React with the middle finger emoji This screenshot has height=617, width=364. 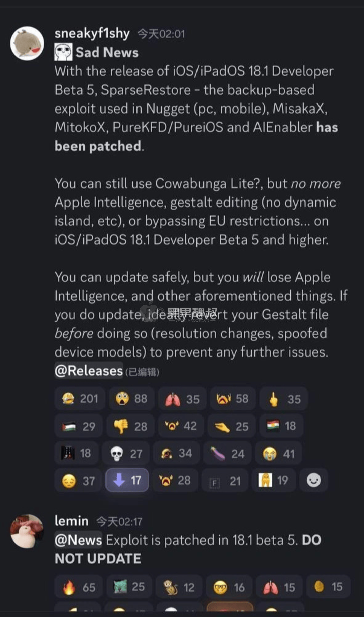pos(283,399)
